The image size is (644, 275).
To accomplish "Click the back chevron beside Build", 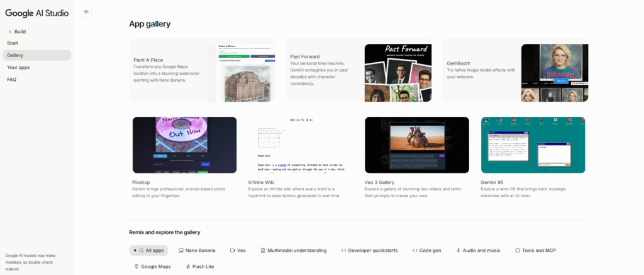I will pyautogui.click(x=10, y=31).
